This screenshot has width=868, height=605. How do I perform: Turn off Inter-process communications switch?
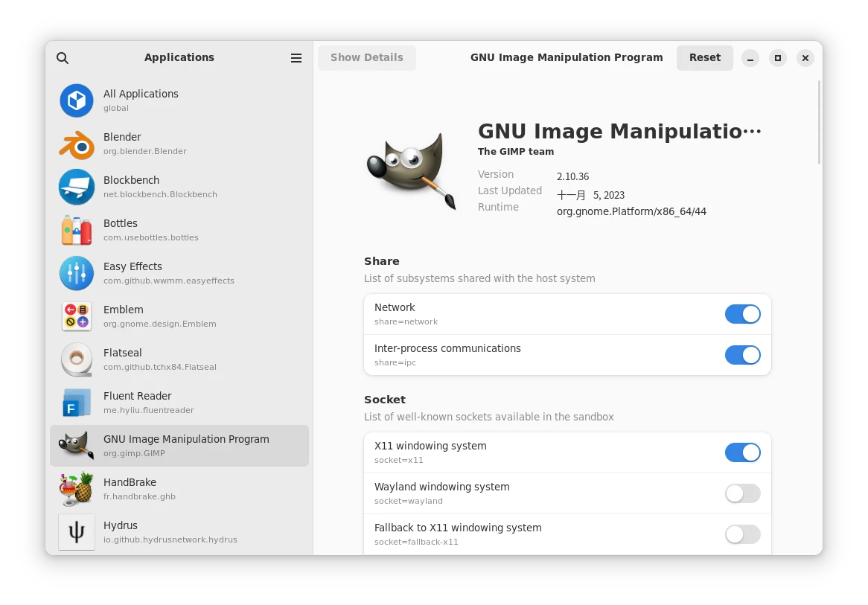742,355
